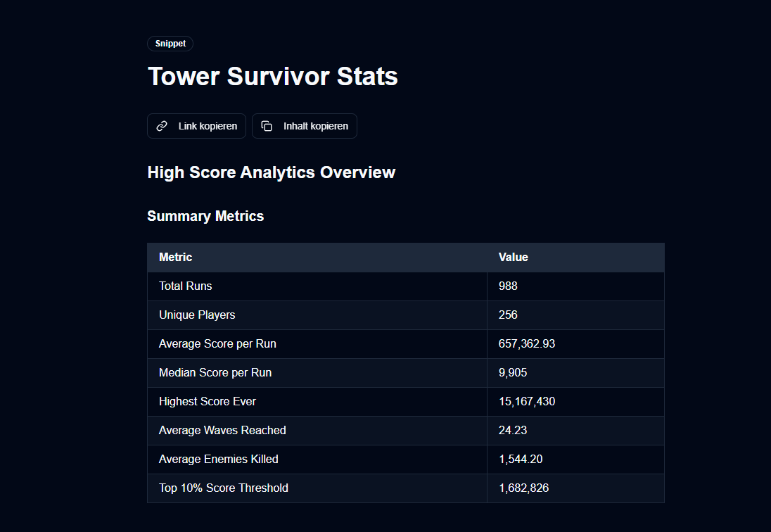Select the Average Enemies Killed cell

[317, 460]
